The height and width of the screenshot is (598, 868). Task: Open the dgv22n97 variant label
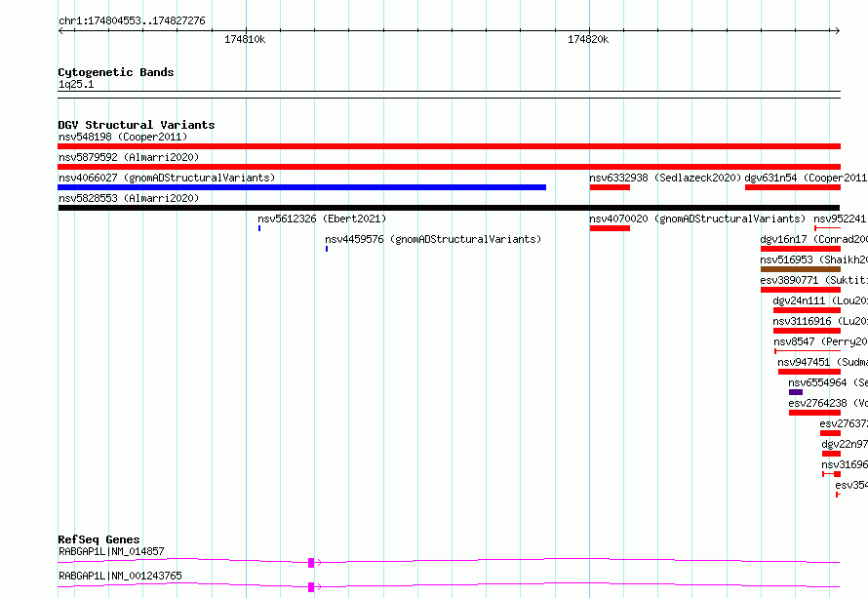tap(845, 444)
